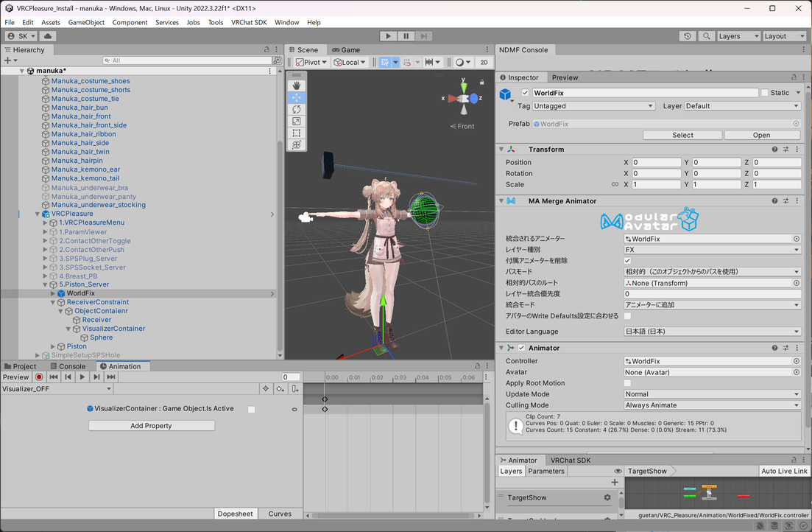Open the Project tab
Image resolution: width=812 pixels, height=532 pixels.
tap(20, 366)
